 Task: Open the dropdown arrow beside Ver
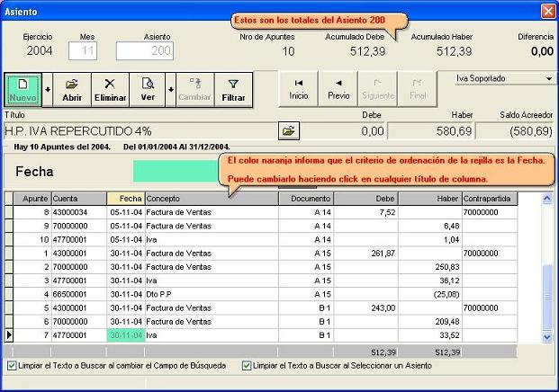(171, 90)
